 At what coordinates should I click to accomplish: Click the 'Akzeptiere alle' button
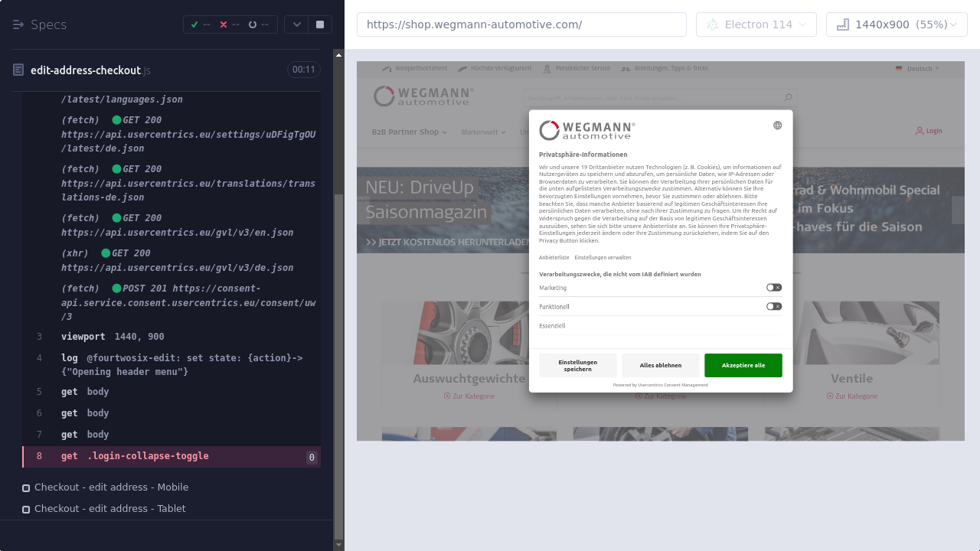(x=743, y=365)
